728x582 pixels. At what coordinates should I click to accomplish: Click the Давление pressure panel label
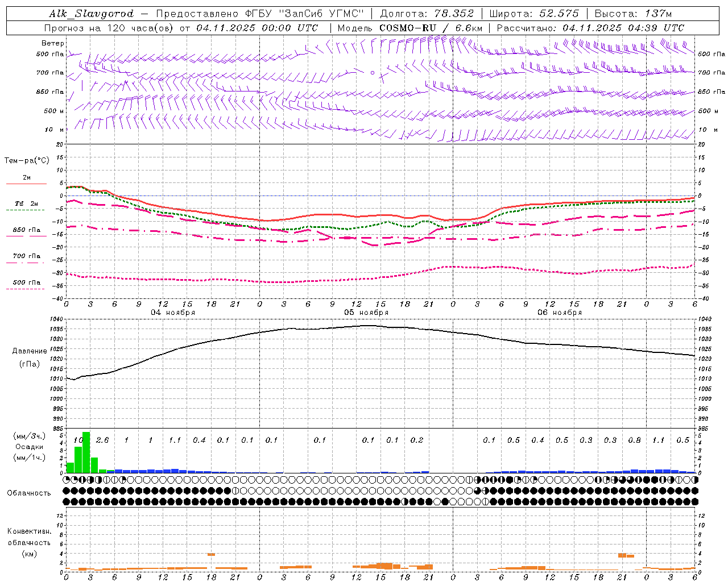tap(29, 351)
